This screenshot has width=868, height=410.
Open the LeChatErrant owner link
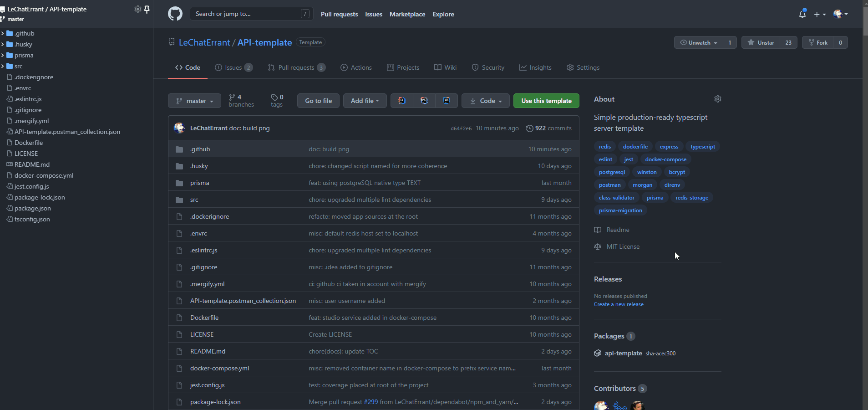pos(204,42)
